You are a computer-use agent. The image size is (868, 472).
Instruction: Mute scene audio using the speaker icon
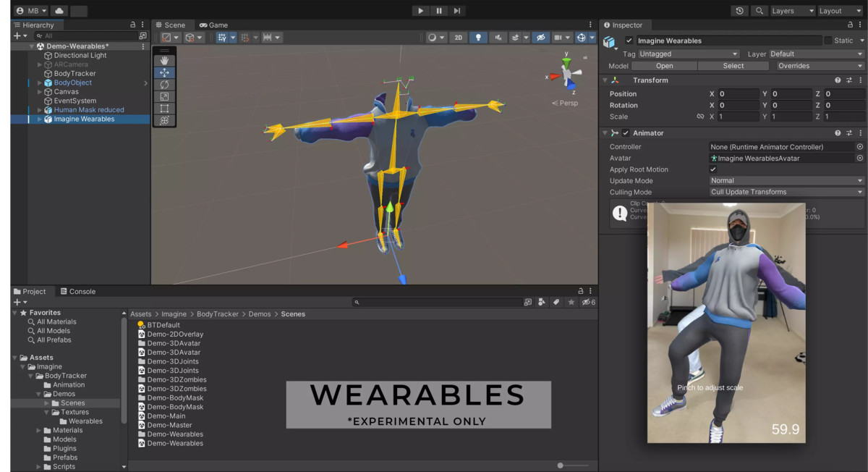(498, 37)
